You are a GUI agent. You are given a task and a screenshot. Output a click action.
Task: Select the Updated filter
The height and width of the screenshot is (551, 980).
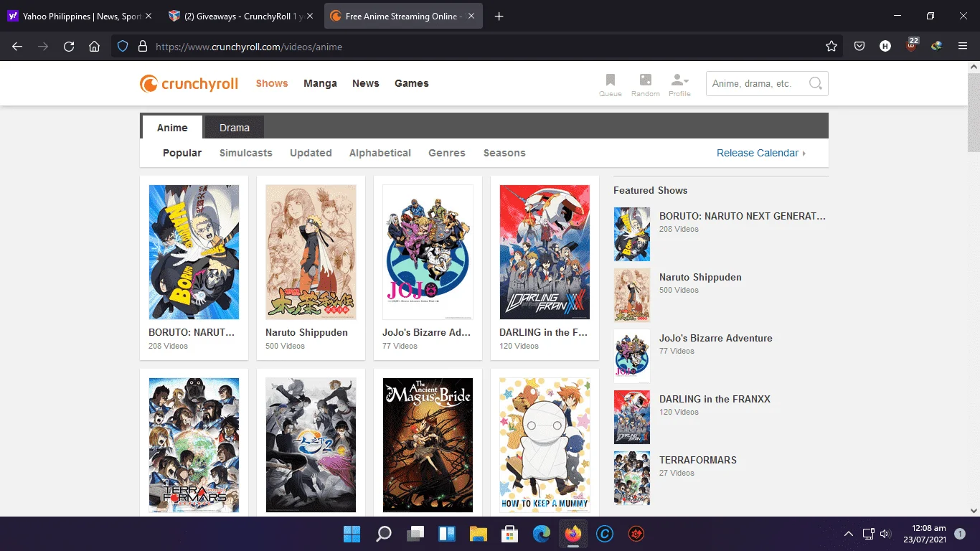pos(311,153)
